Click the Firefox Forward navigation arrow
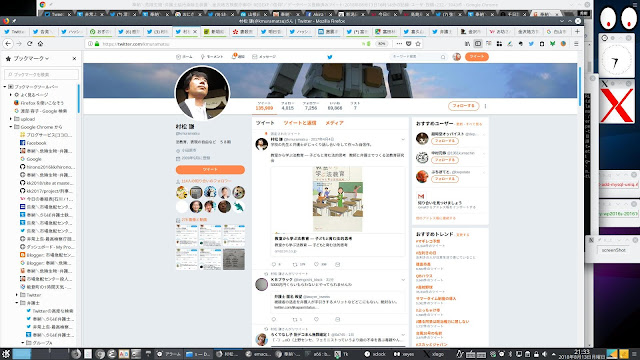This screenshot has height=360, width=640. [x=19, y=43]
